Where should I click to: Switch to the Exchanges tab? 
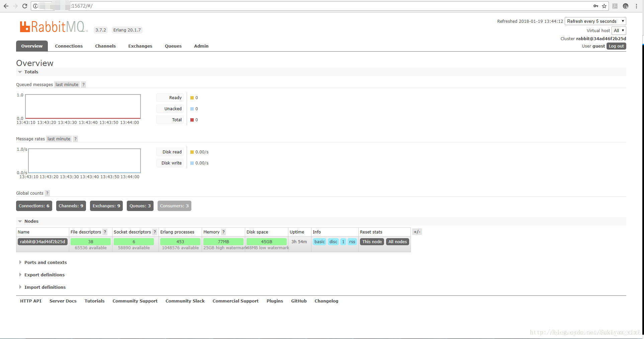[x=140, y=46]
